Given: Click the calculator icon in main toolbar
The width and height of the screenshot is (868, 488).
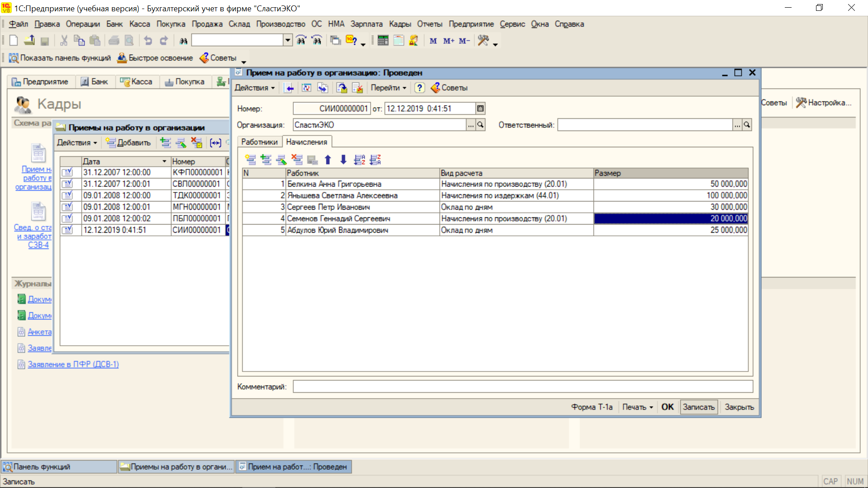Looking at the screenshot, I should (x=383, y=41).
